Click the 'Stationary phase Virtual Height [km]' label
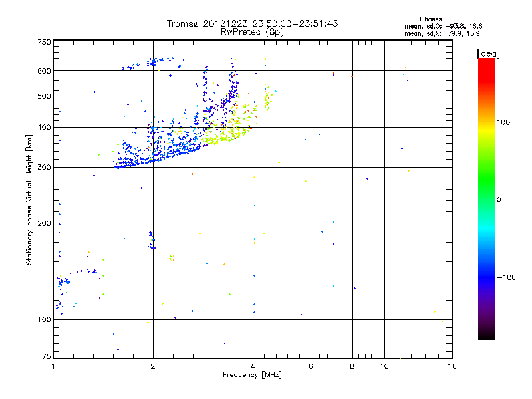Viewport: 532px width, 399px height. coord(29,199)
